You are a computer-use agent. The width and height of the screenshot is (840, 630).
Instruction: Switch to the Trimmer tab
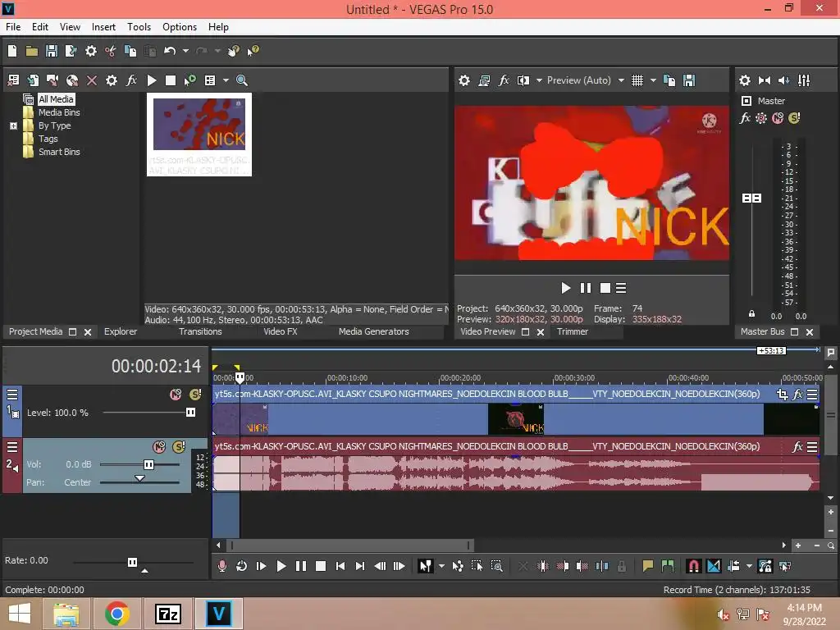(x=572, y=331)
